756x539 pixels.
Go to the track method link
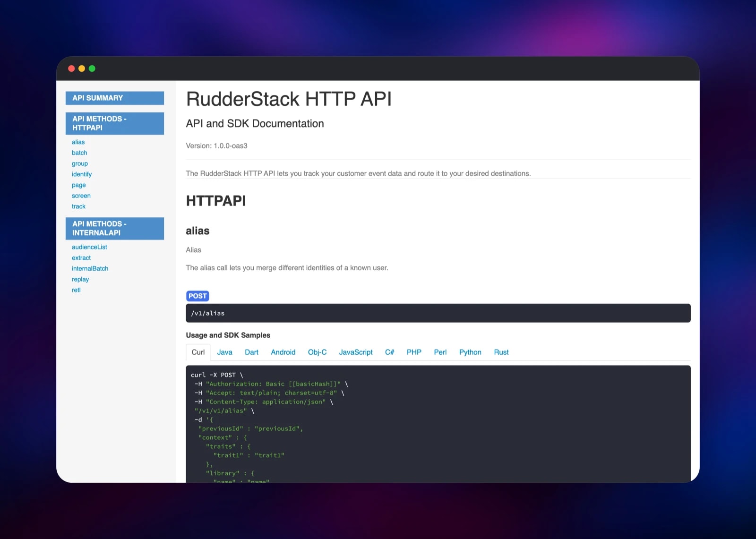[x=79, y=206]
